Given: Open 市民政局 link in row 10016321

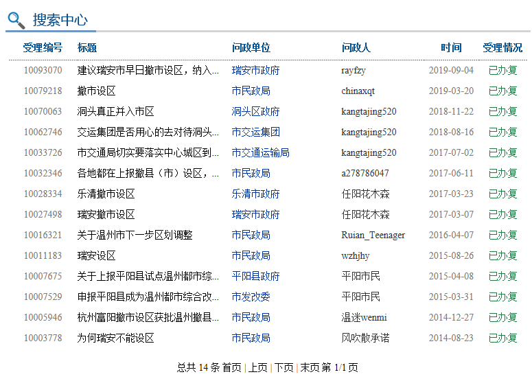Looking at the screenshot, I should [251, 235].
